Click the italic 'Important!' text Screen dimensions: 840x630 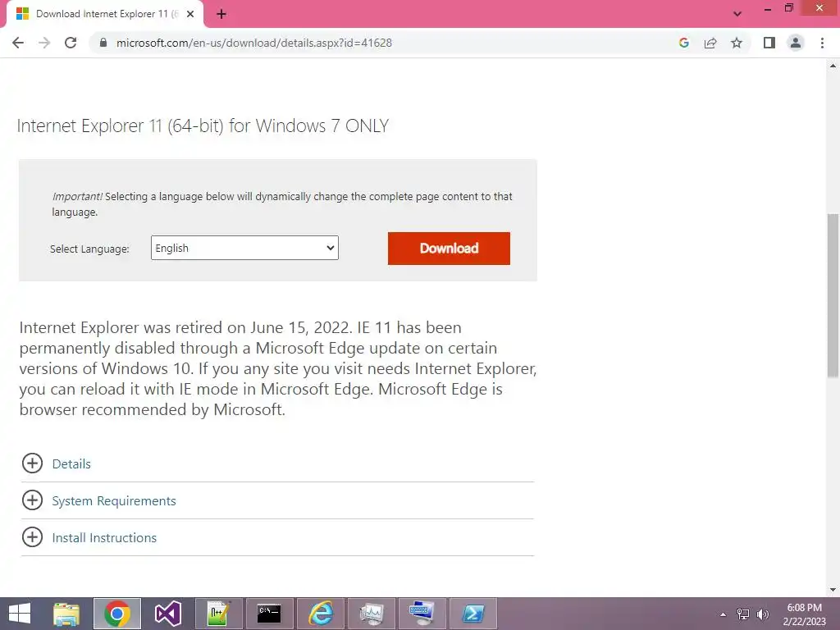pos(77,197)
